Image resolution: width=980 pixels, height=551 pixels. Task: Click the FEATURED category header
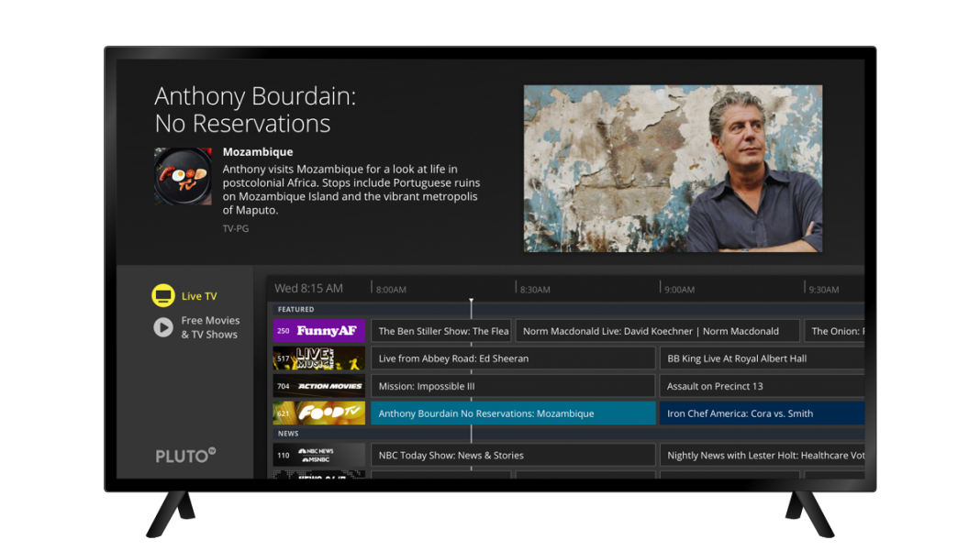pyautogui.click(x=296, y=309)
